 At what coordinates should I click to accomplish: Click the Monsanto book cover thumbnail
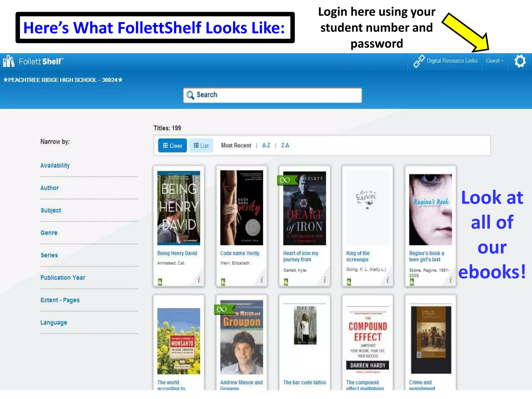coord(179,341)
